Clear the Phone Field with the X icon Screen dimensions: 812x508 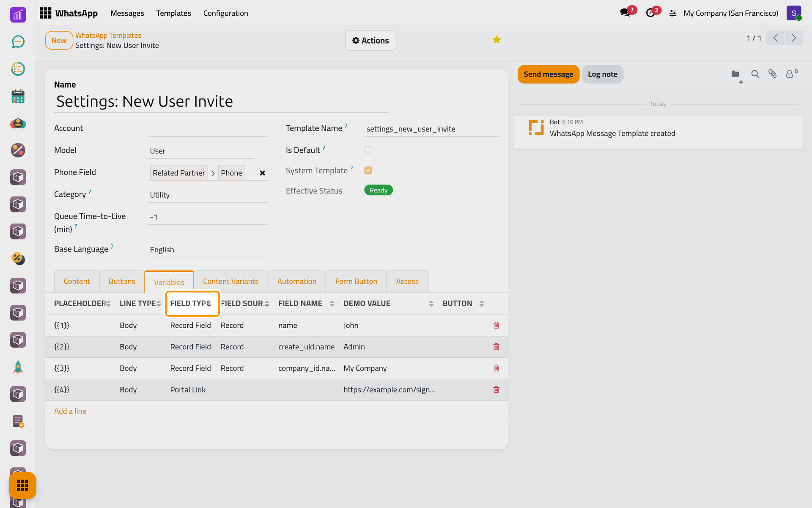tap(262, 173)
